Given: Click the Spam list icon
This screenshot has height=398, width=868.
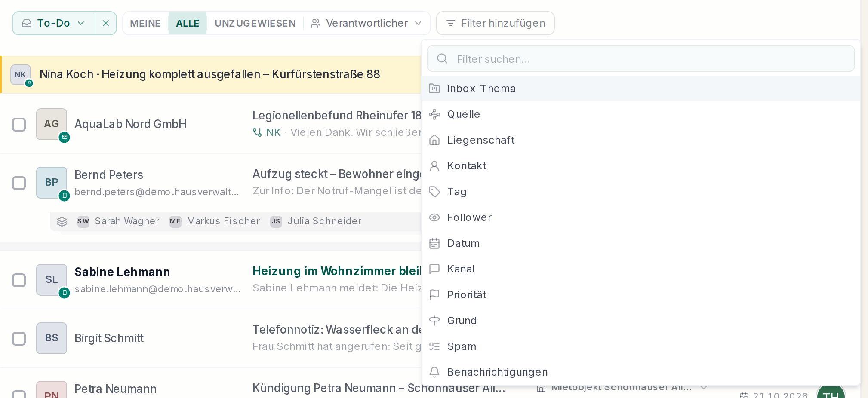Looking at the screenshot, I should point(434,346).
